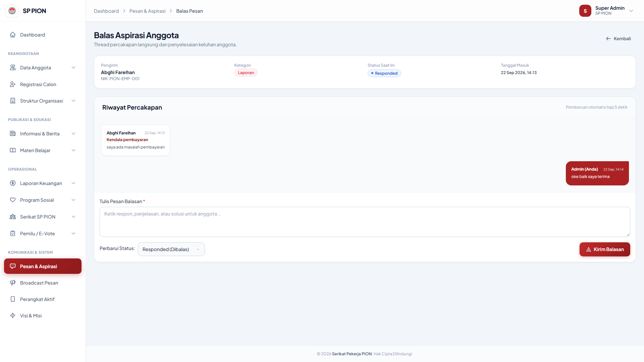Screen dimensions: 644x362
Task: Click the Pemilu / E-Vote clipboard icon
Action: 13,234
